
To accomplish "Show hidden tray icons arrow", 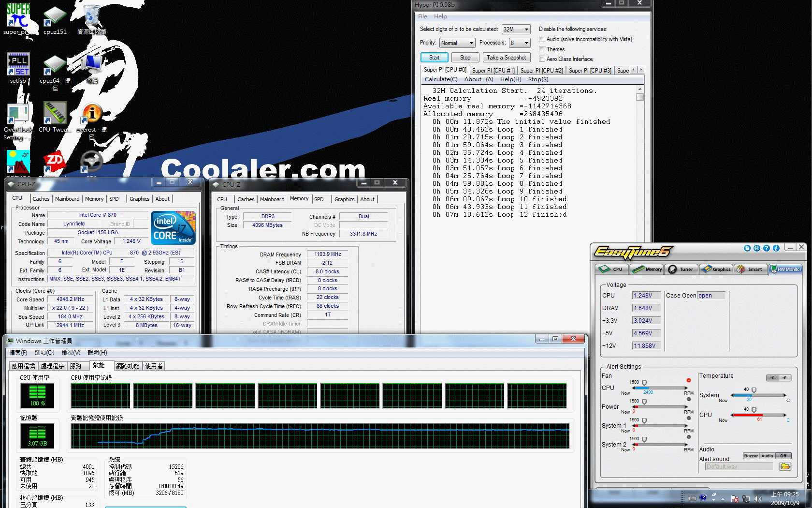I will pos(723,498).
